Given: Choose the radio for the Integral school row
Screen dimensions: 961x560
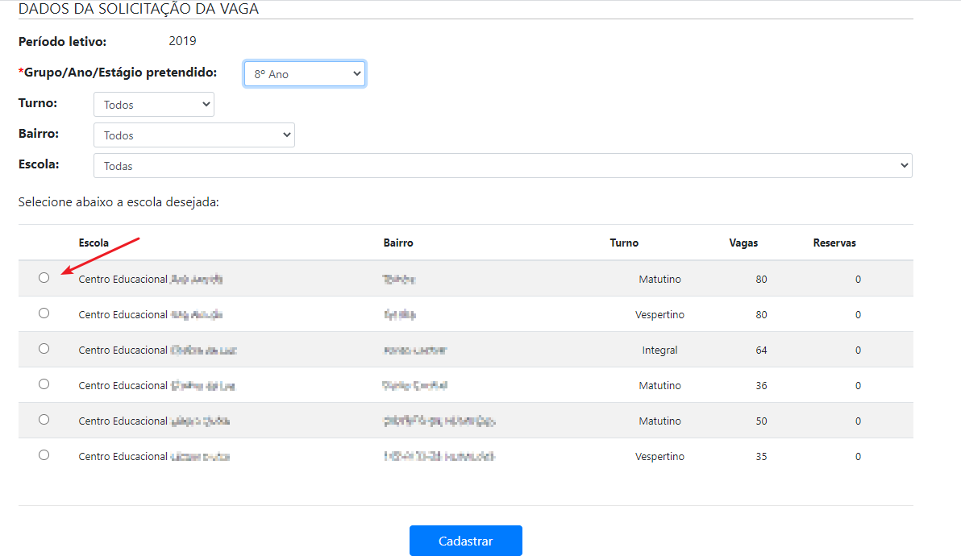Looking at the screenshot, I should pyautogui.click(x=44, y=348).
